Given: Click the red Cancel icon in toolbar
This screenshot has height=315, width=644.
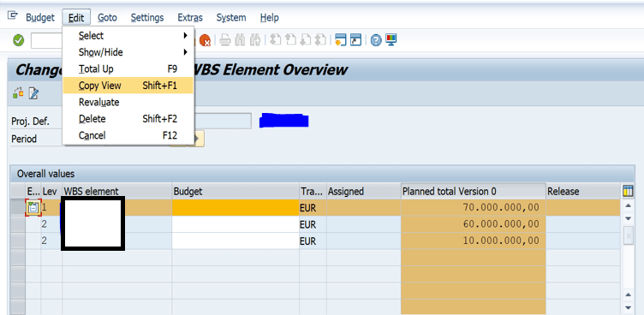Looking at the screenshot, I should pos(205,40).
